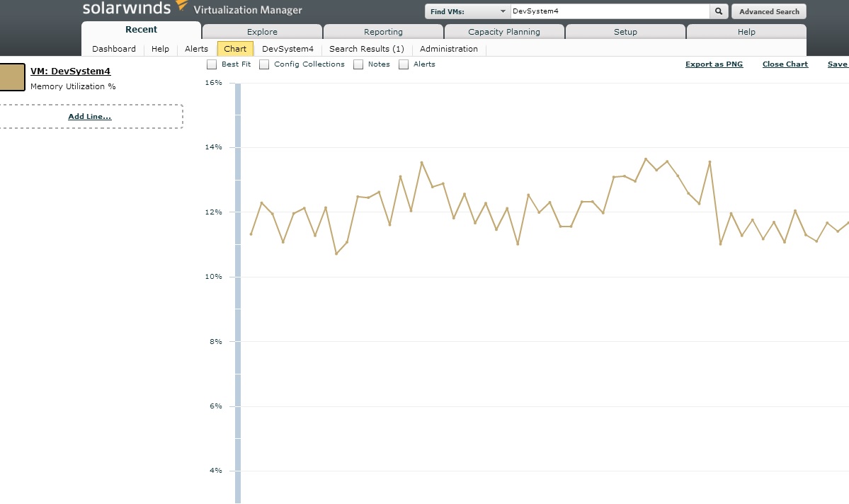Select the Administration sub-tab
849x504 pixels.
click(449, 49)
